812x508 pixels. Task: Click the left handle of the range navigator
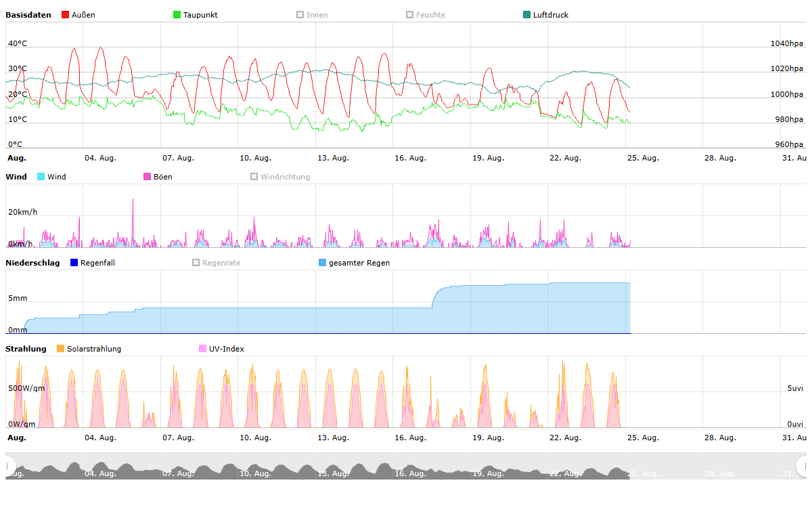click(9, 466)
